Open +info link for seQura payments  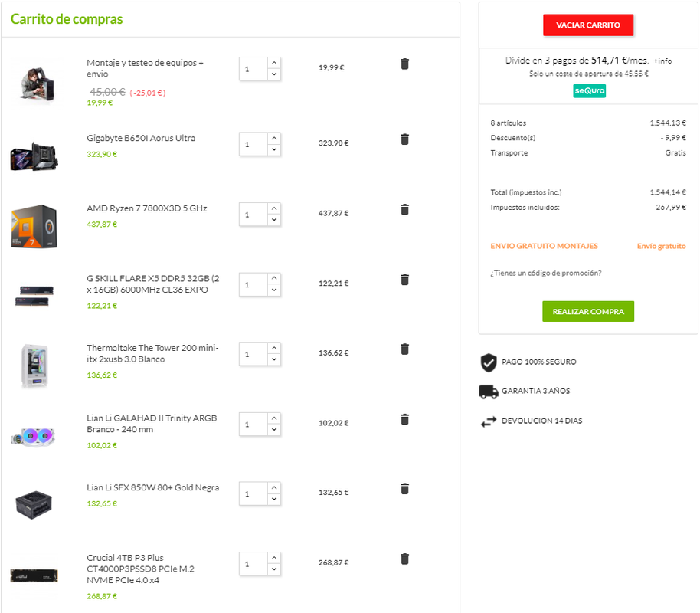click(x=662, y=61)
